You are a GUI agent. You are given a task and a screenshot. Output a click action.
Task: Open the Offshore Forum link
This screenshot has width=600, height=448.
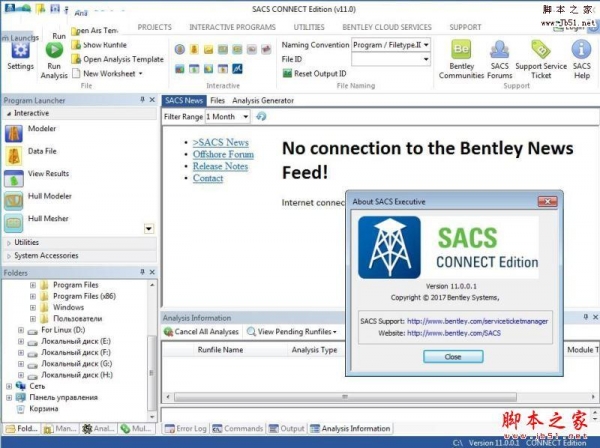pyautogui.click(x=223, y=154)
